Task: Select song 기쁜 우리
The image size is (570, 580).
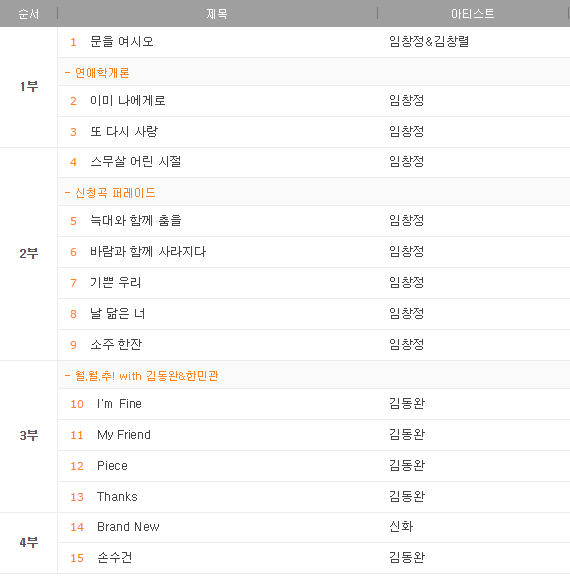Action: coord(116,283)
